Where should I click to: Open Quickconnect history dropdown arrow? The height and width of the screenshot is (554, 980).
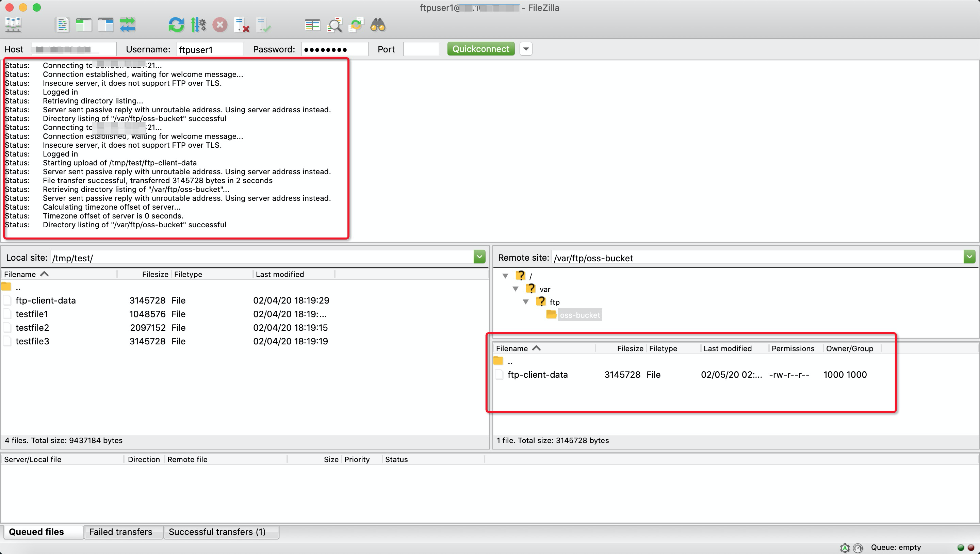[526, 49]
